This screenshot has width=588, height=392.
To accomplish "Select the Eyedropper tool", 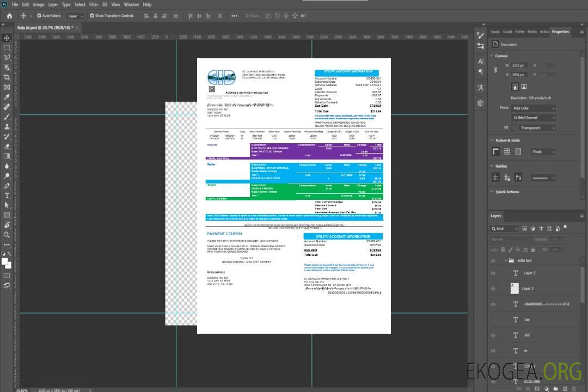I will tap(7, 97).
